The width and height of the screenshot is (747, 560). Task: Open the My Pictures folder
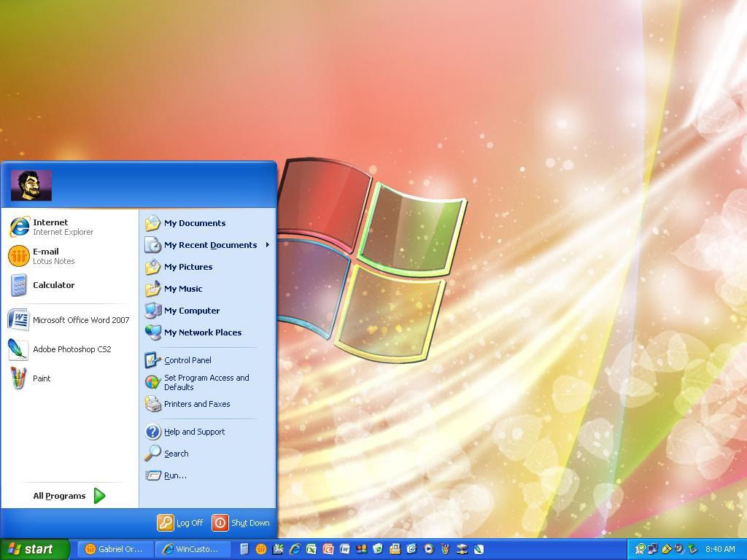point(208,267)
